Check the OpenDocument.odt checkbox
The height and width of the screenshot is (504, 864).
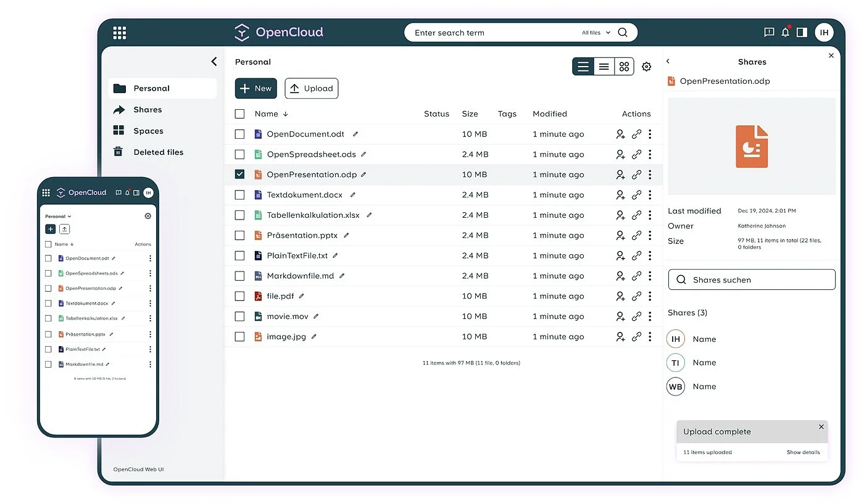(239, 134)
